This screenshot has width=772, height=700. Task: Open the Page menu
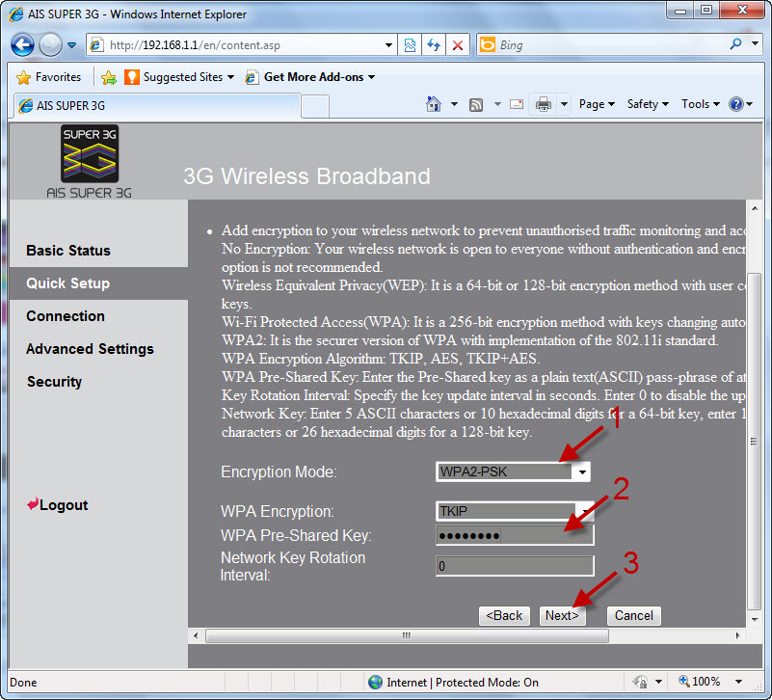click(x=597, y=104)
